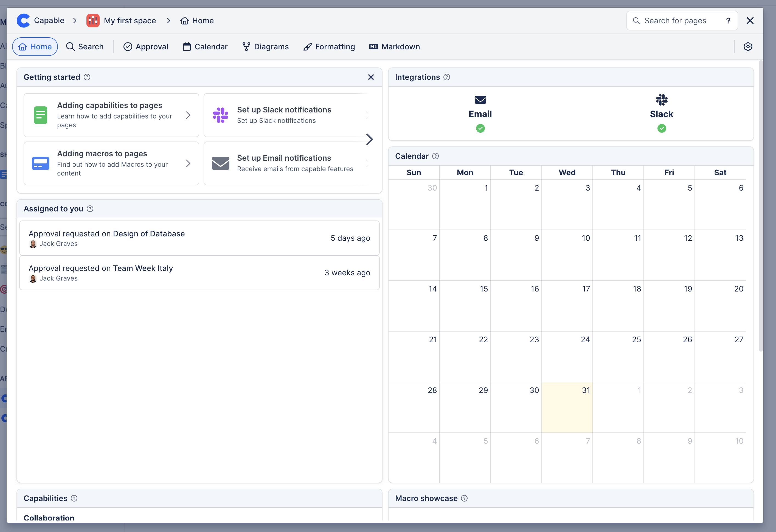Open My first space icon

pos(93,21)
